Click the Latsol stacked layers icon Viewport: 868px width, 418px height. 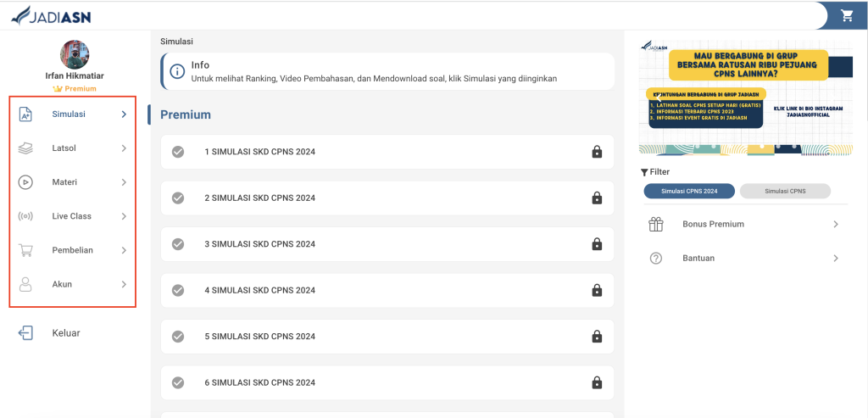[x=25, y=148]
